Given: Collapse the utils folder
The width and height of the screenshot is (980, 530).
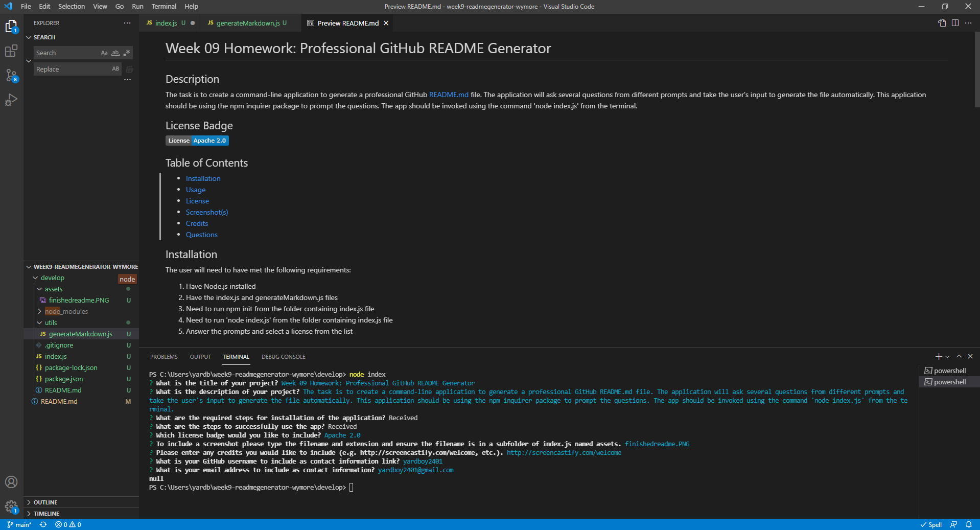Looking at the screenshot, I should click(x=51, y=322).
